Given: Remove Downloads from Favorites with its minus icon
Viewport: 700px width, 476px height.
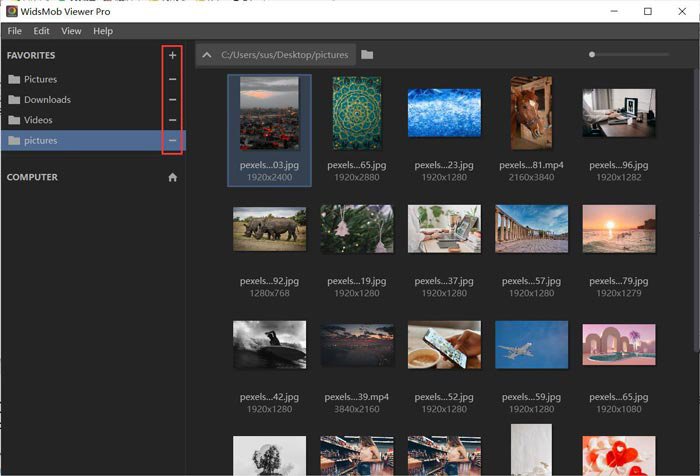Looking at the screenshot, I should [x=173, y=100].
